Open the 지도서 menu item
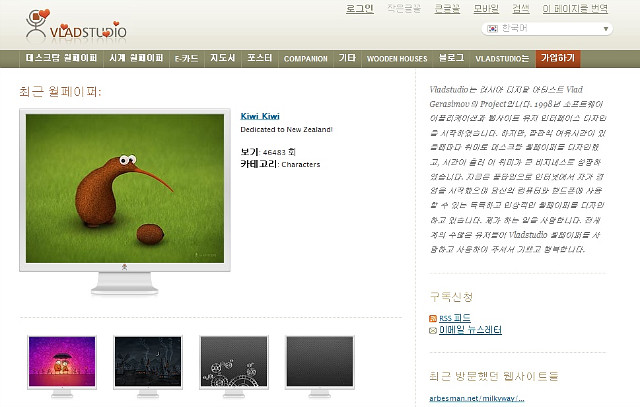640x407 pixels. point(223,58)
